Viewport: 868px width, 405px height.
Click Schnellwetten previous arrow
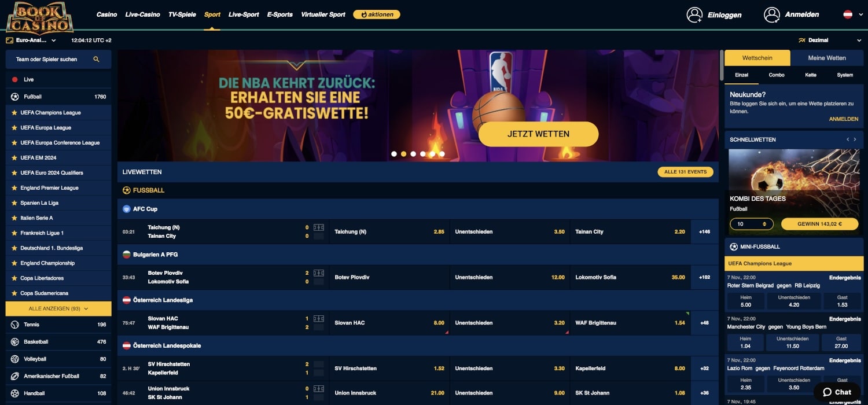(x=848, y=139)
